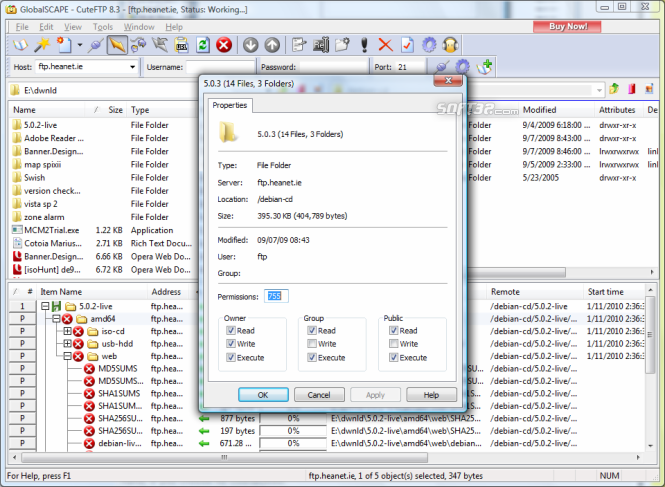
Task: Launch the Connection Wizard wand icon
Action: pyautogui.click(x=42, y=45)
